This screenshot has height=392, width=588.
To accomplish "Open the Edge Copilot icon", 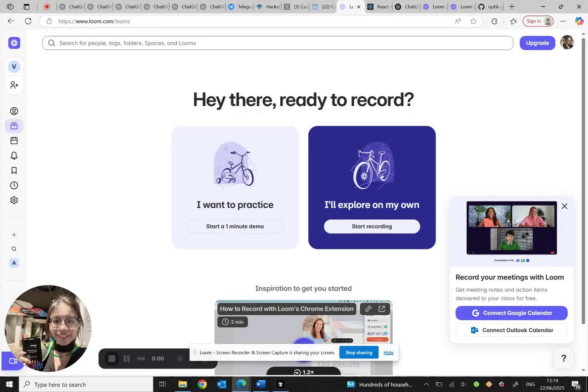I will click(579, 21).
